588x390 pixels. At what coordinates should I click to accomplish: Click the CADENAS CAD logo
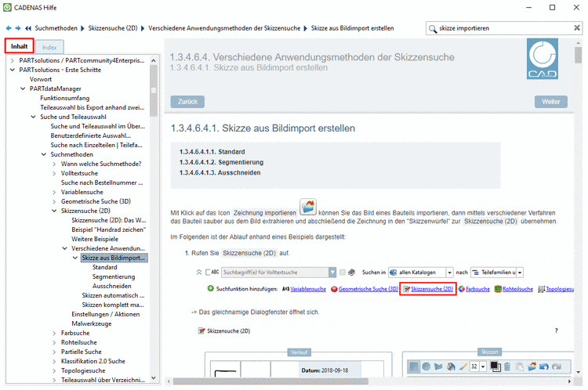pos(543,59)
